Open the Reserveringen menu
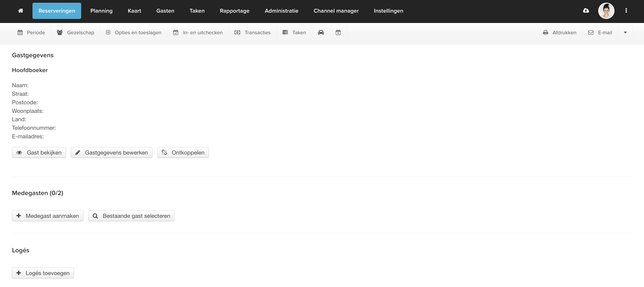The width and height of the screenshot is (644, 287). coord(57,11)
